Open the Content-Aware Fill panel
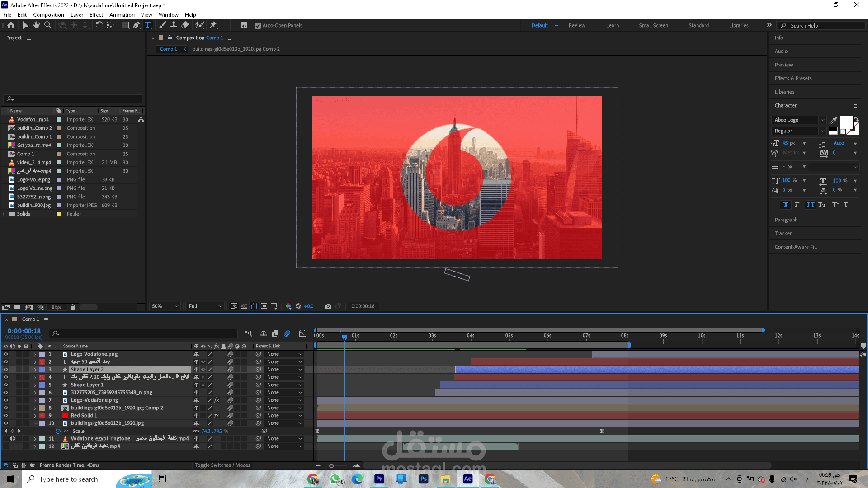This screenshot has height=488, width=868. (796, 247)
